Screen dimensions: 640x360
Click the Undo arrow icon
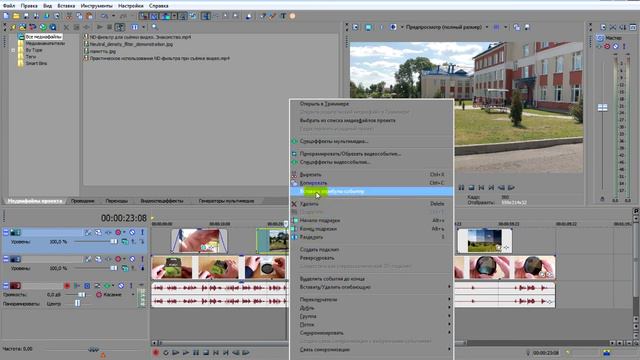pyautogui.click(x=105, y=16)
